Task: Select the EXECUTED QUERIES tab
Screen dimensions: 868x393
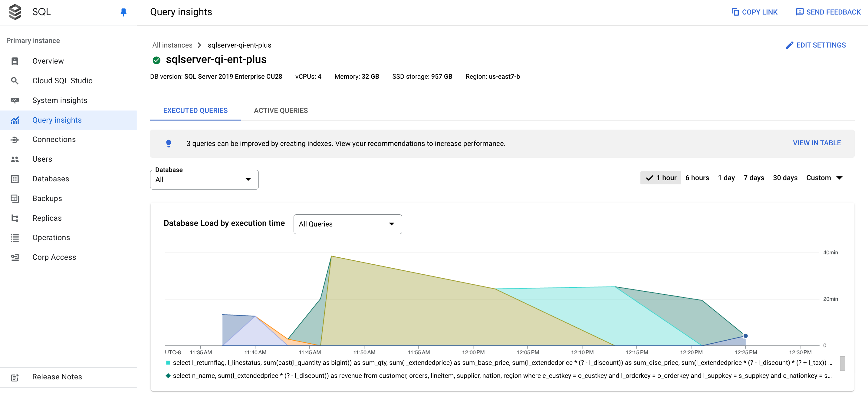Action: coord(196,110)
